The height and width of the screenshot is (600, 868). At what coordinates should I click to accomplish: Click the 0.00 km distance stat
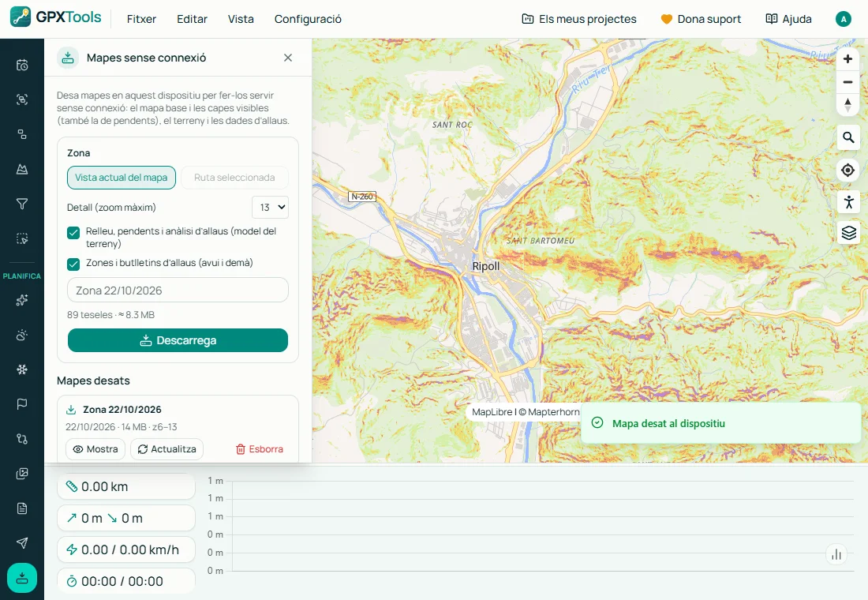point(126,486)
